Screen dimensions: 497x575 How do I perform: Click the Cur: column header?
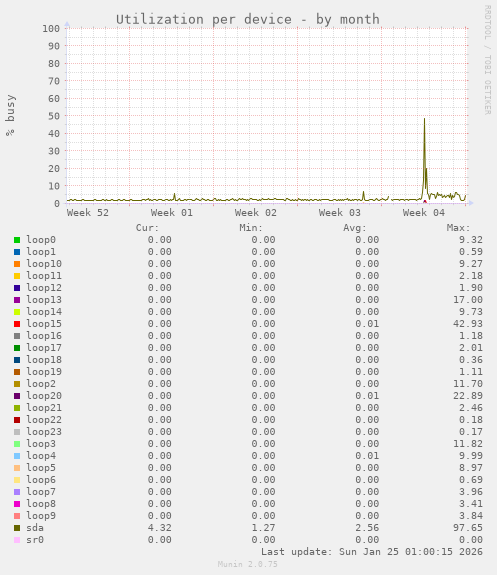[147, 228]
